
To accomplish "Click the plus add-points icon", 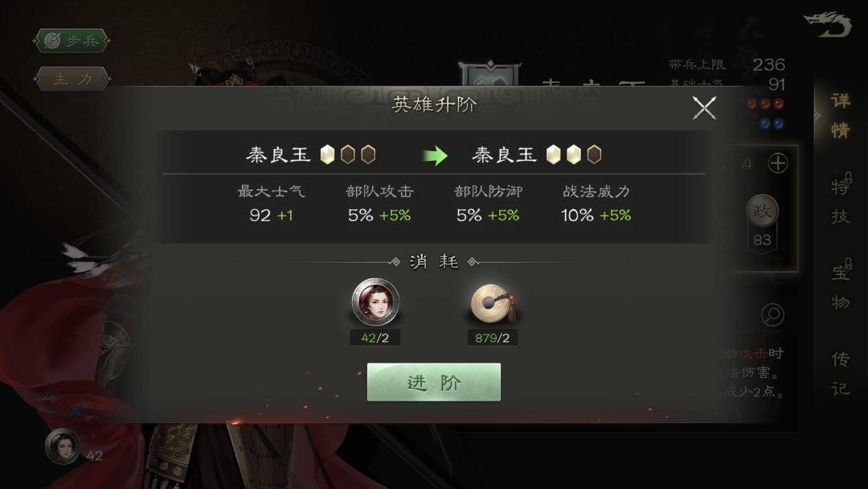I will point(778,163).
